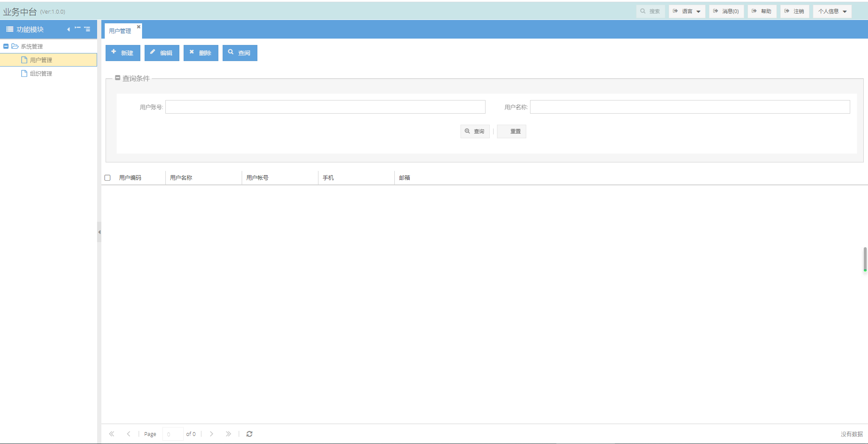The image size is (868, 444).
Task: Click the page number input
Action: pos(173,434)
